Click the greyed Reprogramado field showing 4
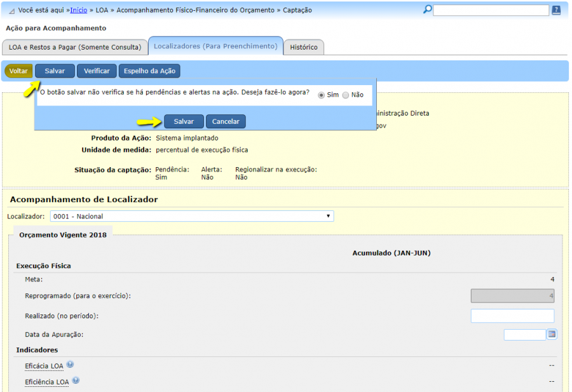Screen dimensions: 572x392 [512, 295]
